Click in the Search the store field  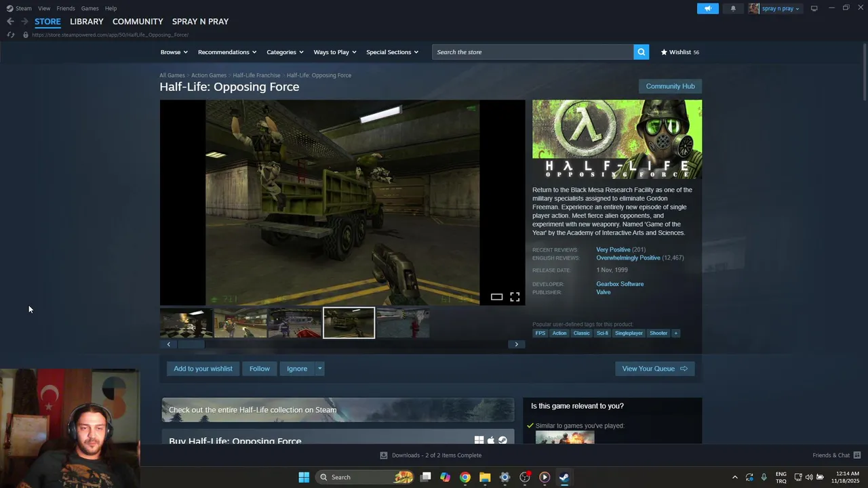click(x=533, y=52)
